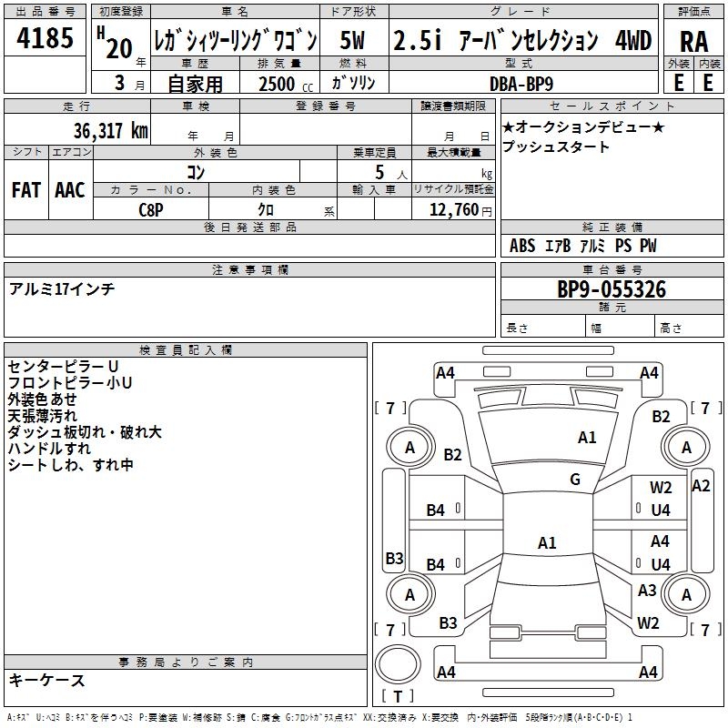Click "B2" mark on the diagram's right front fender

click(x=661, y=416)
